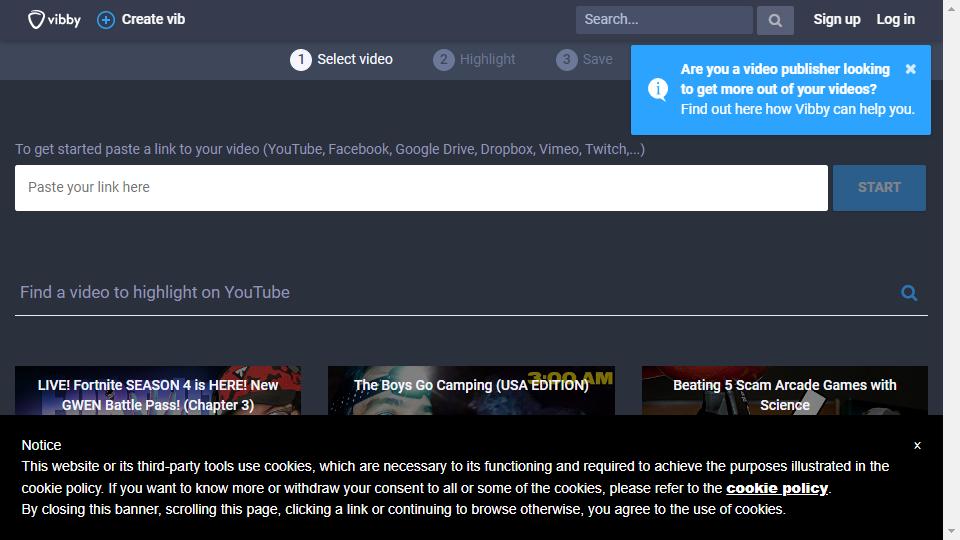Viewport: 960px width, 540px height.
Task: Select the step 2 circle
Action: 444,60
